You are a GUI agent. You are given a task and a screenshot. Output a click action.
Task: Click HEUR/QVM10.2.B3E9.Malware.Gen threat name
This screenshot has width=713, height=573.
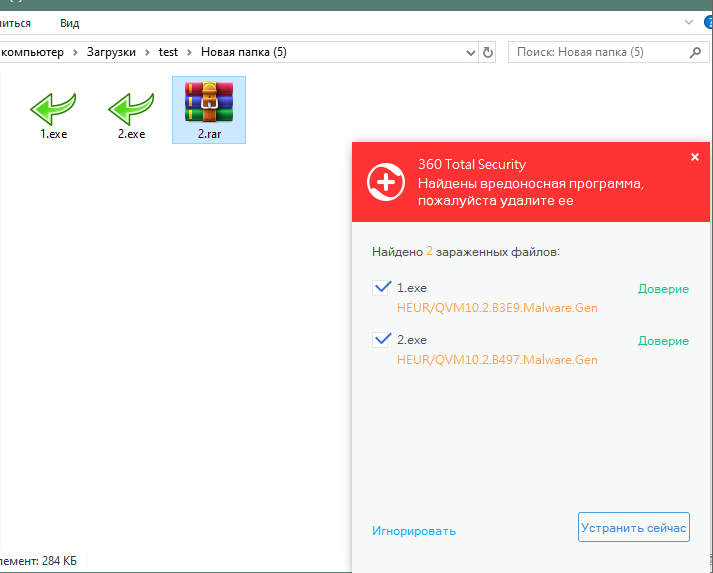pyautogui.click(x=497, y=308)
